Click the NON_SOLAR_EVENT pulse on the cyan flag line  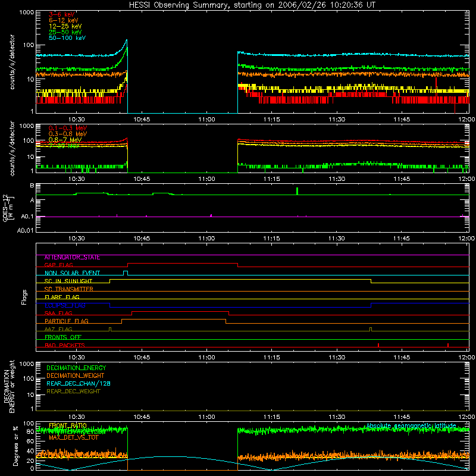tap(126, 273)
